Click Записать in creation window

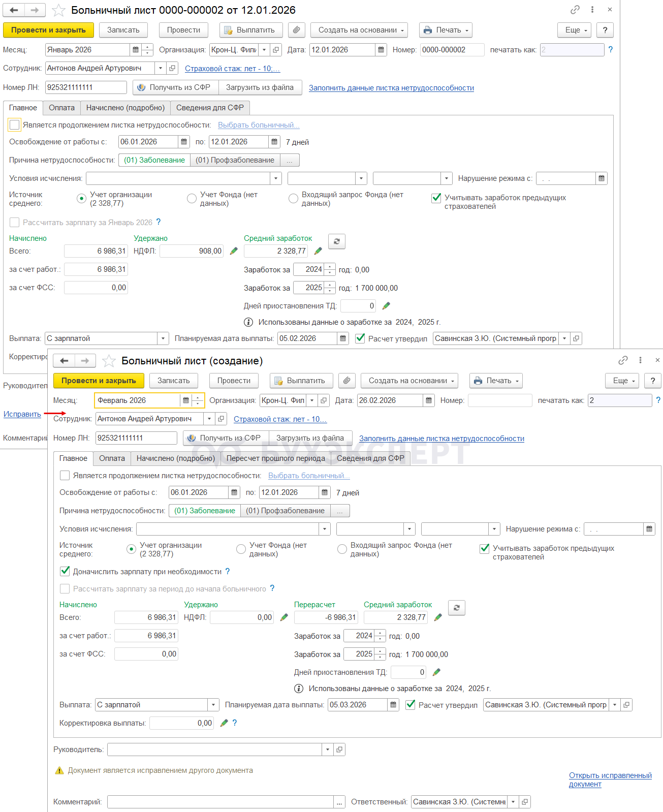click(174, 381)
